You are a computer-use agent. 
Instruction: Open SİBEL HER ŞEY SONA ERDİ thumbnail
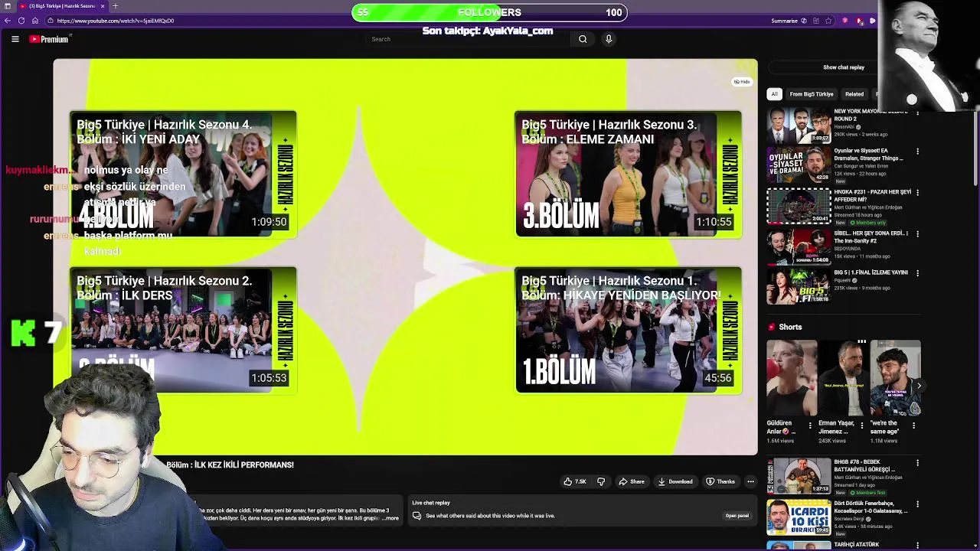click(x=799, y=246)
